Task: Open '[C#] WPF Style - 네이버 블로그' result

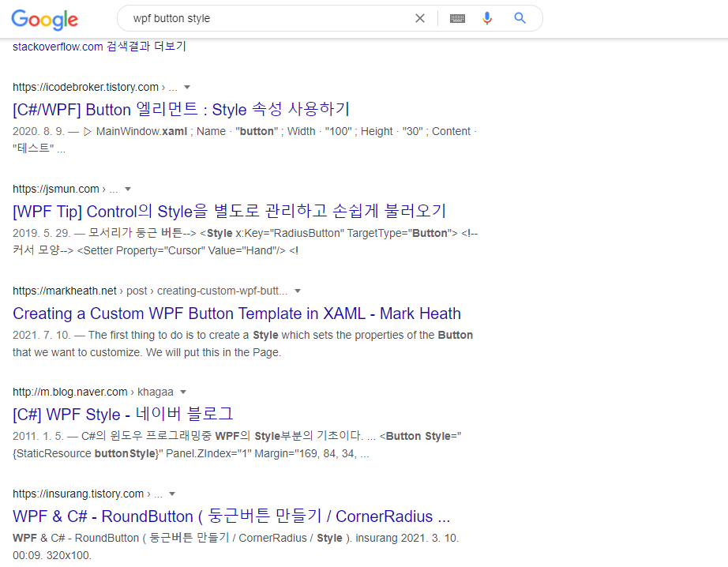Action: pos(123,415)
